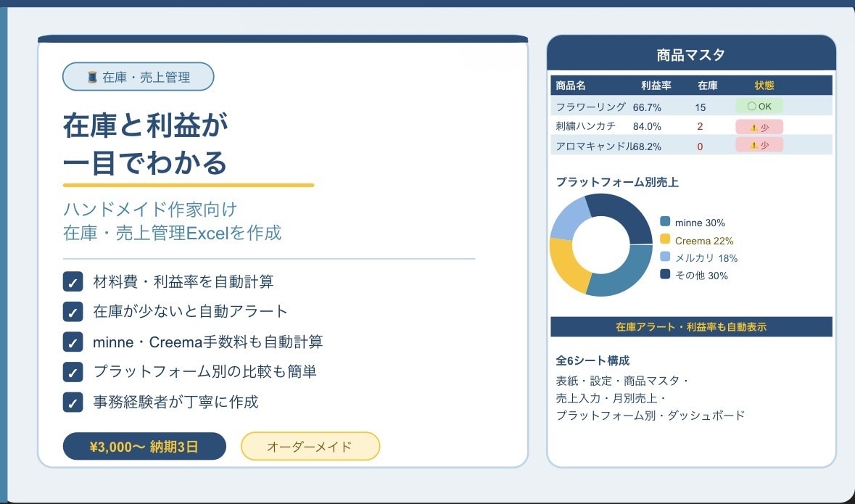Click the 68.2% profit rate value
Viewport: 855px width, 504px height.
tap(648, 146)
